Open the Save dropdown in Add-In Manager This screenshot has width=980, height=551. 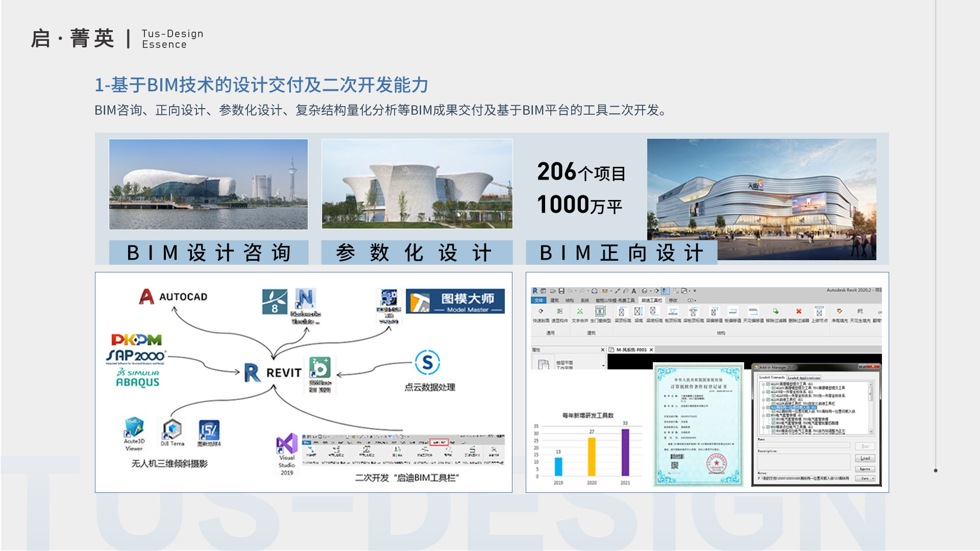click(873, 479)
